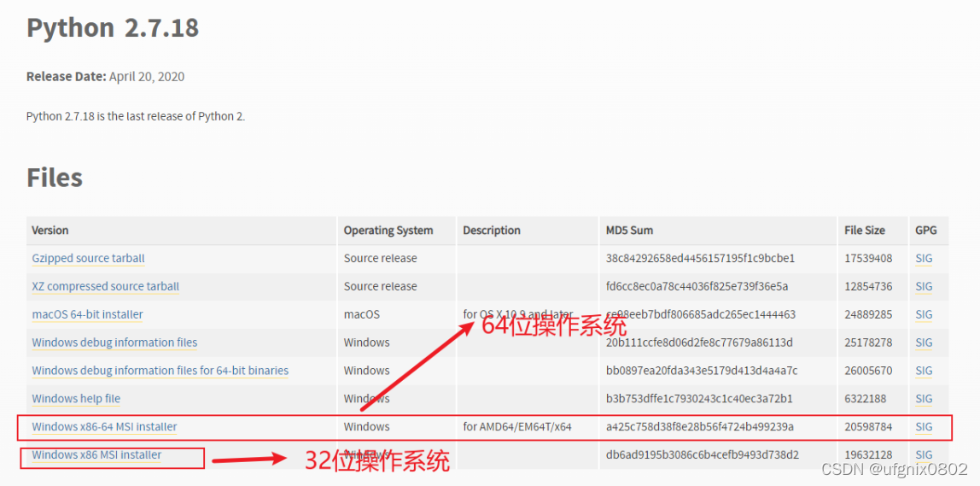
Task: Click file size 20598784
Action: click(868, 427)
